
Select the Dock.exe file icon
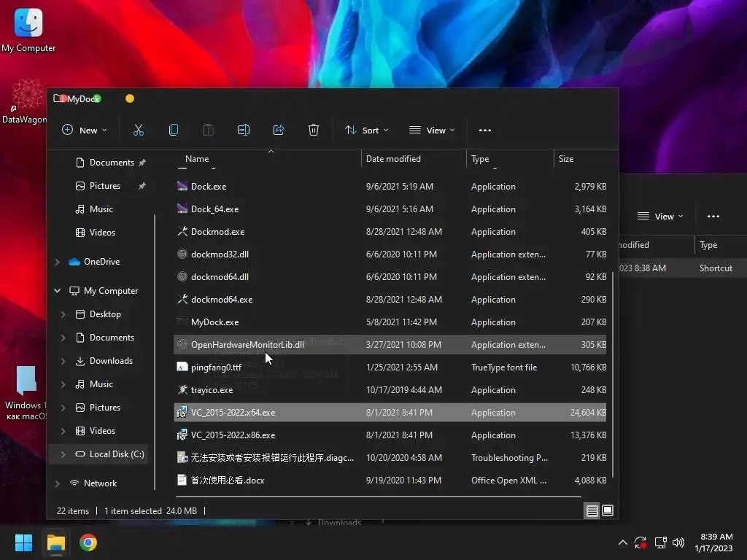182,186
